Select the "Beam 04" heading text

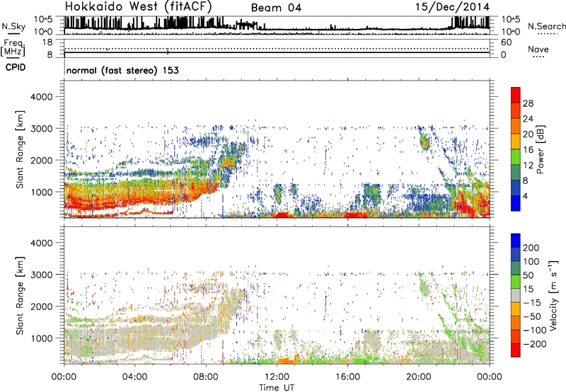[276, 8]
